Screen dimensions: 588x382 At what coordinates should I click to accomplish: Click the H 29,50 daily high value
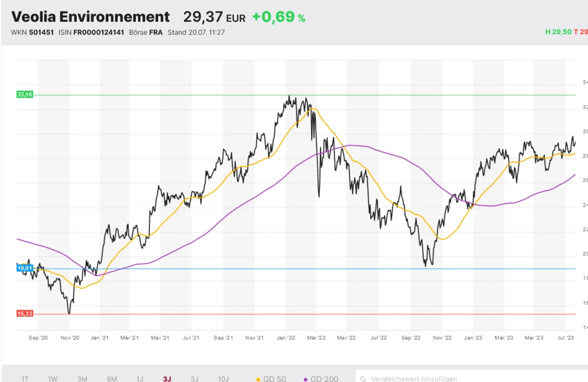(558, 32)
